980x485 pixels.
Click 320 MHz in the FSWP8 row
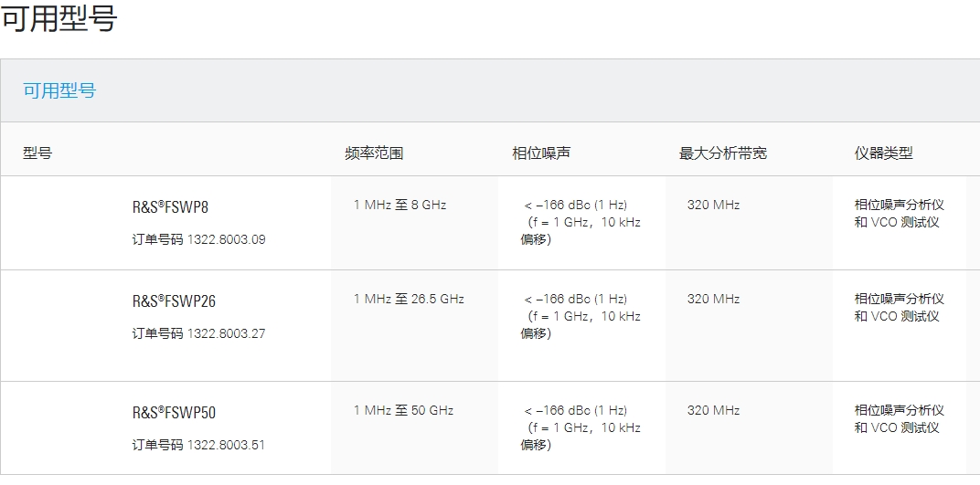coord(714,205)
